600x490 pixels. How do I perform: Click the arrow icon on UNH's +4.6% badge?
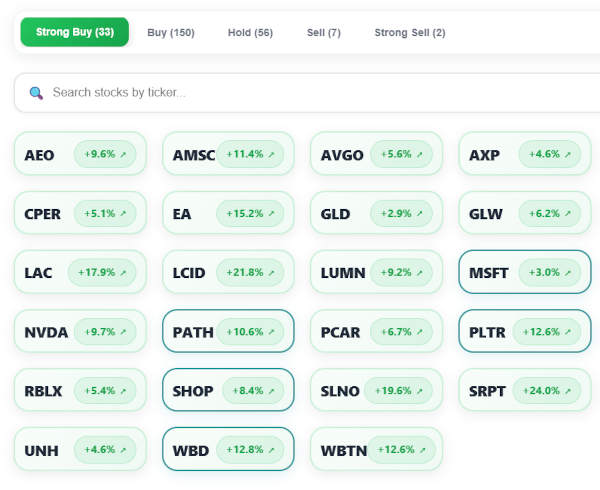point(123,450)
